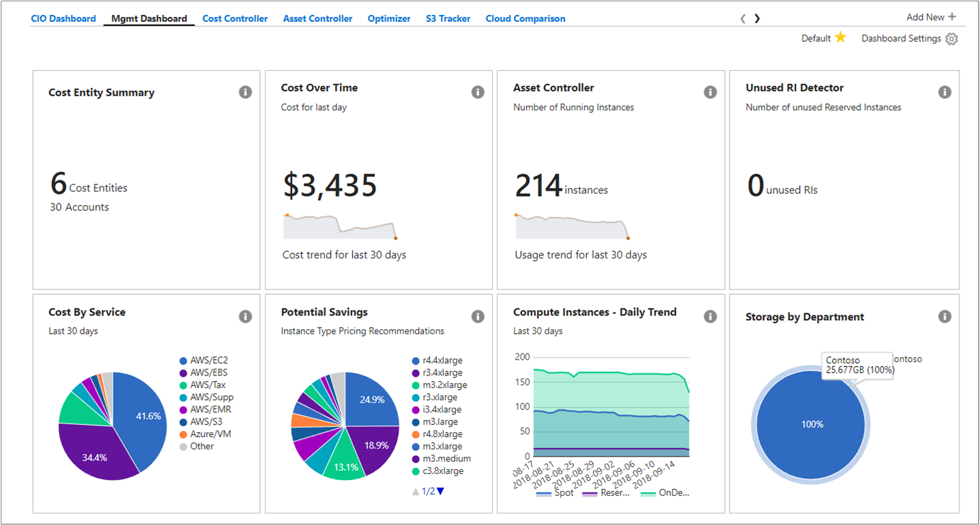The width and height of the screenshot is (980, 525).
Task: Select the m3.xlarge legend entry
Action: (437, 446)
